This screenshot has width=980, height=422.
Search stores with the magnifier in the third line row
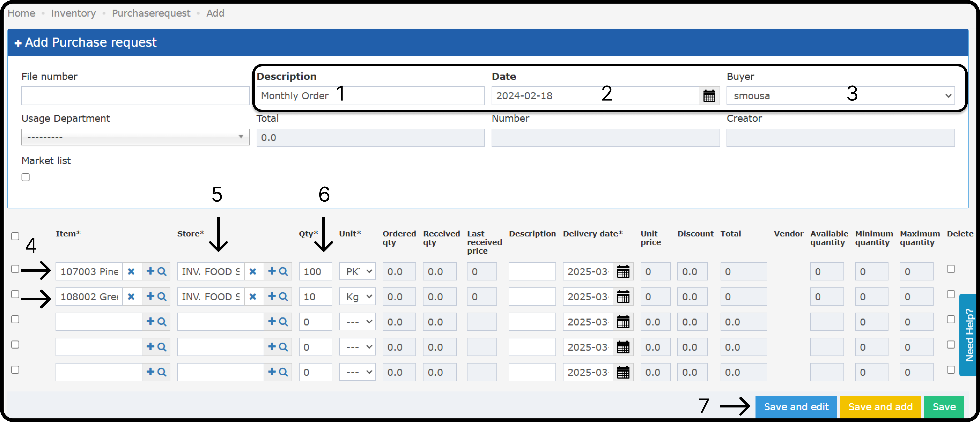(x=283, y=322)
